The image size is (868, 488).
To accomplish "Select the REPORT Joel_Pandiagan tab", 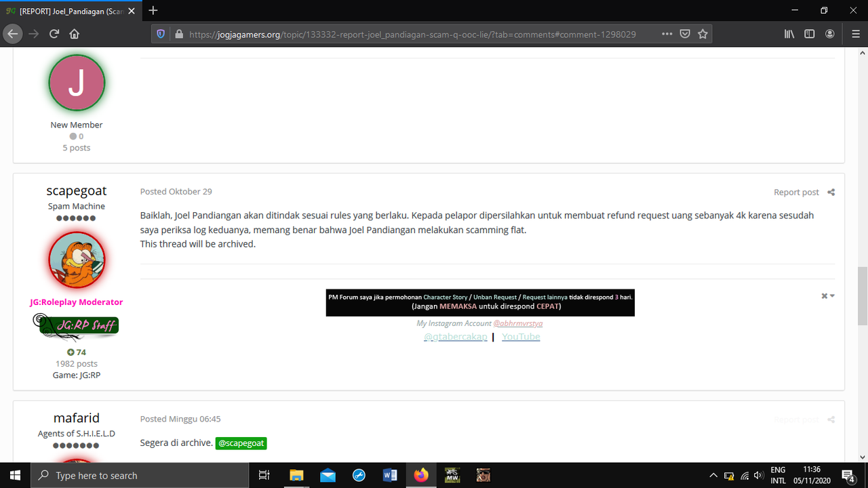I will coord(72,11).
